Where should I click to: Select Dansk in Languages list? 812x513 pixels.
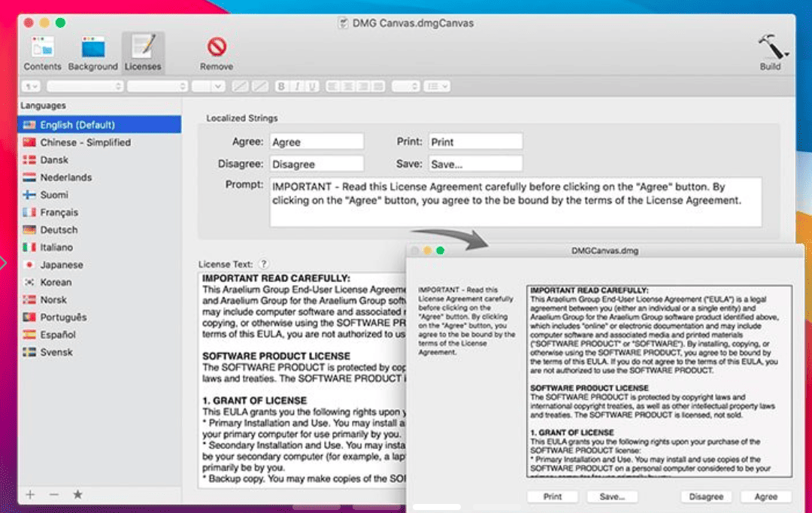(x=99, y=159)
